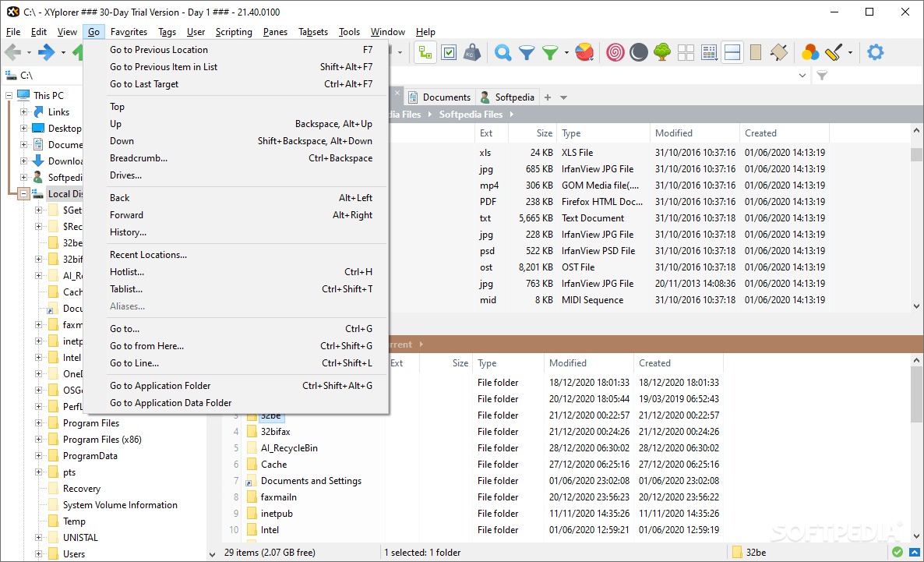The image size is (924, 562).
Task: Click the C:\ address bar field
Action: pyautogui.click(x=47, y=76)
